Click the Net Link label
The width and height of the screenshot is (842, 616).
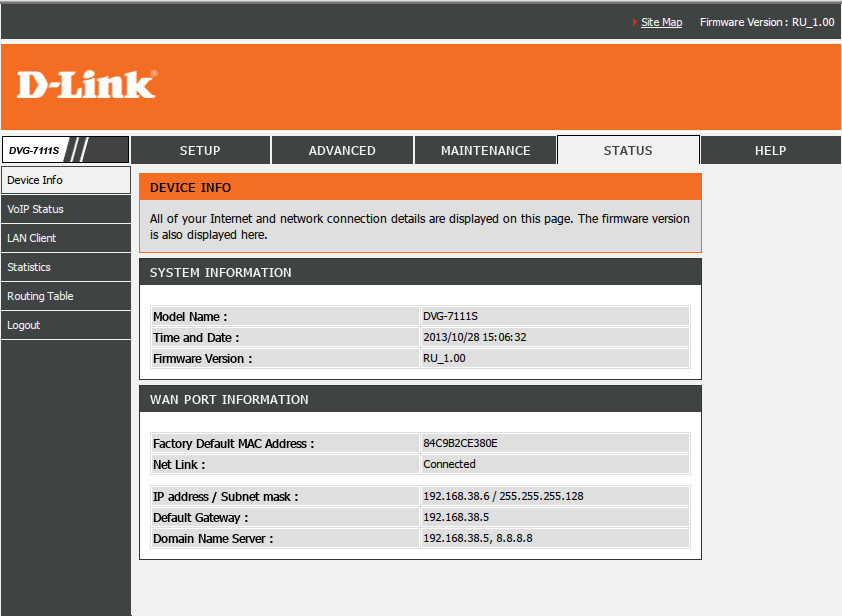pyautogui.click(x=179, y=465)
